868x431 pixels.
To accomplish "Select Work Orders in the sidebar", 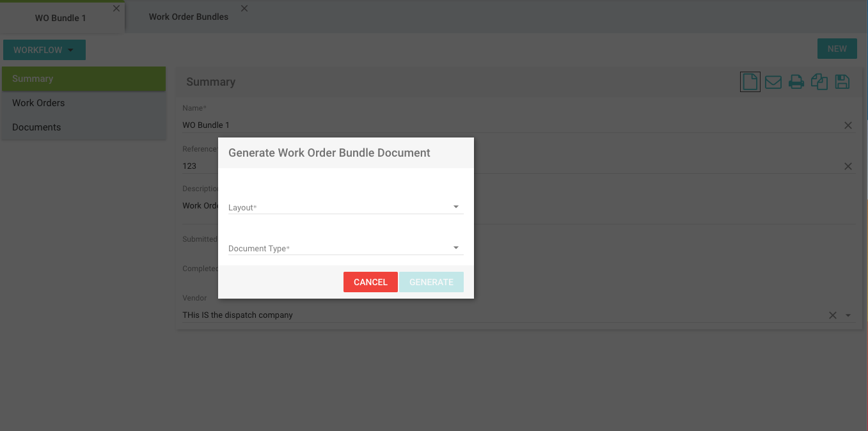I will [x=38, y=103].
